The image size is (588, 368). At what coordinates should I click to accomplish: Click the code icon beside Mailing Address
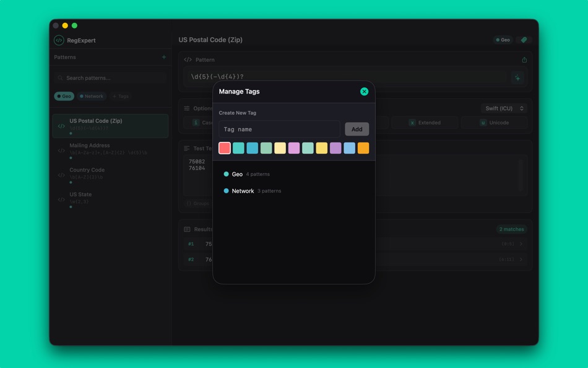61,151
